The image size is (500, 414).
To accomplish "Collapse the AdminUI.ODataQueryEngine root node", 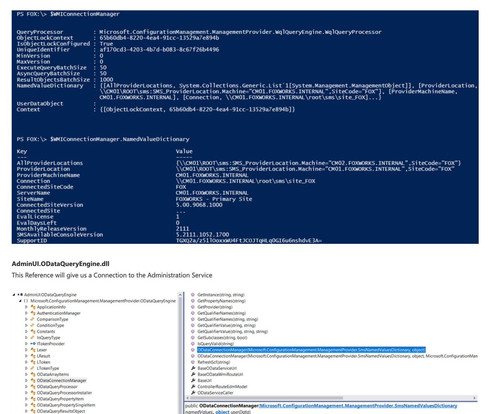I will tap(14, 295).
